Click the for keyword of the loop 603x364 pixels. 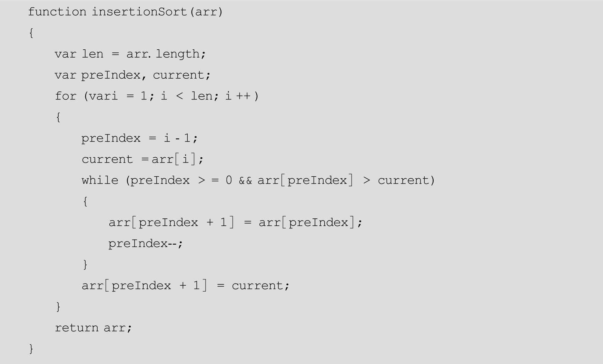coord(65,96)
